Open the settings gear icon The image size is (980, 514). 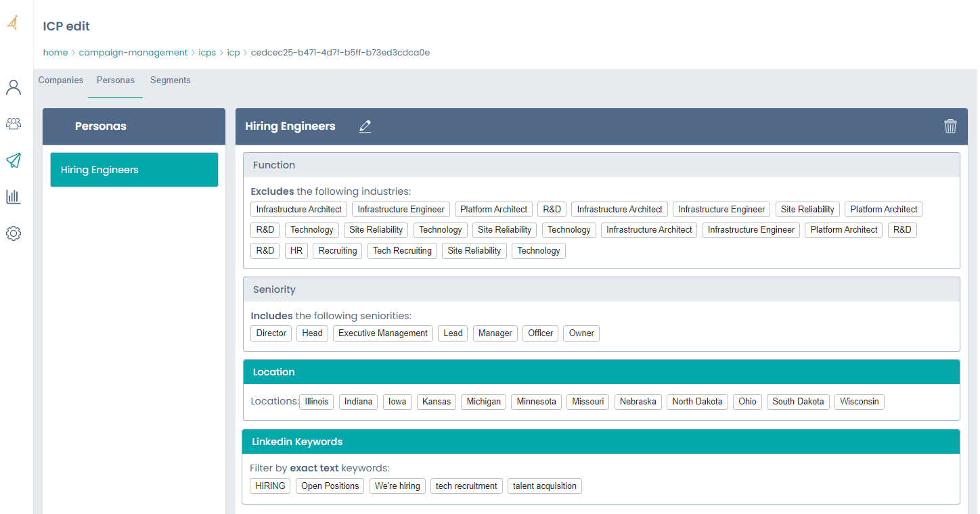click(x=14, y=233)
